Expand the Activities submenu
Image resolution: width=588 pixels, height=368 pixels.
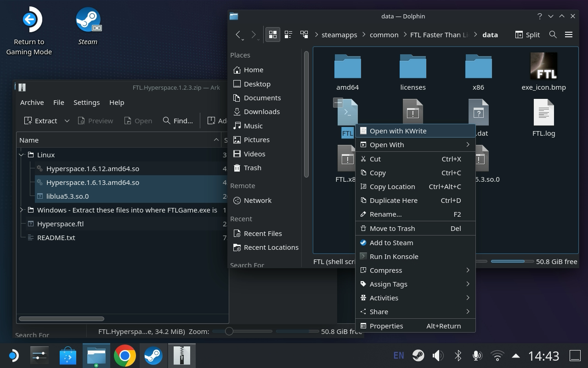click(x=415, y=298)
